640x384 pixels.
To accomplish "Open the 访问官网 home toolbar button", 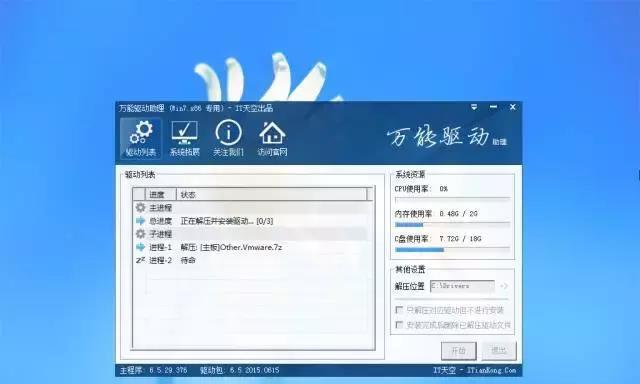I will click(x=272, y=138).
